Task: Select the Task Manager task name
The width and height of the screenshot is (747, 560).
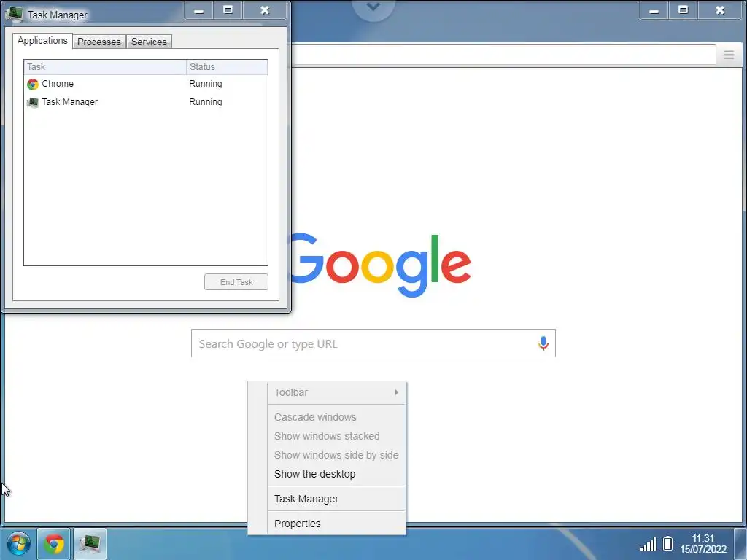Action: pyautogui.click(x=69, y=102)
